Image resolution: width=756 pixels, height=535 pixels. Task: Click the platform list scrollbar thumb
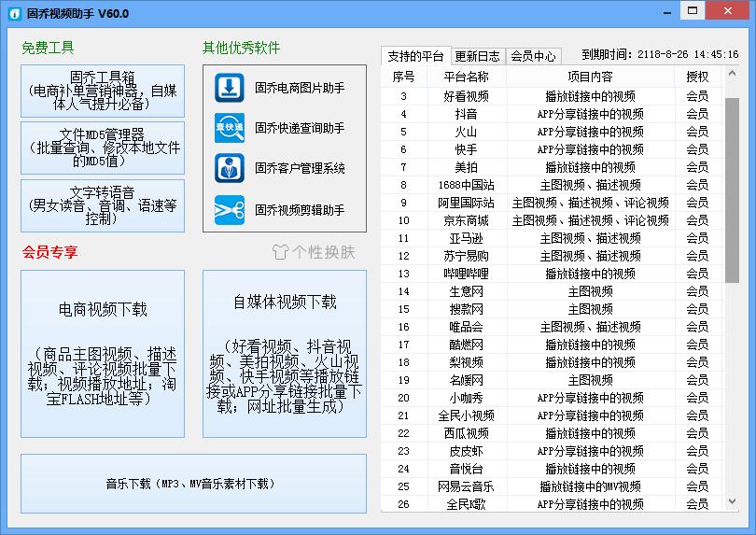[x=732, y=190]
